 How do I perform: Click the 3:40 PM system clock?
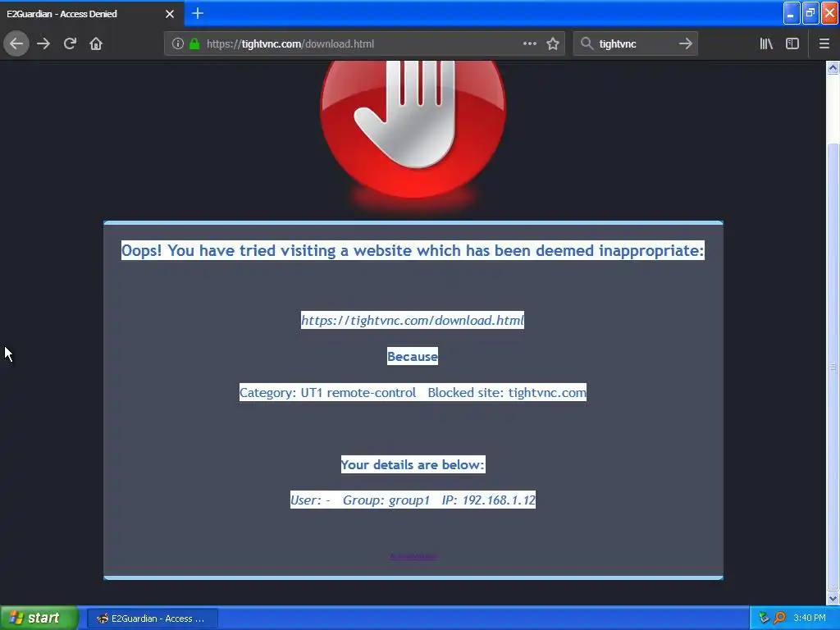click(x=810, y=619)
